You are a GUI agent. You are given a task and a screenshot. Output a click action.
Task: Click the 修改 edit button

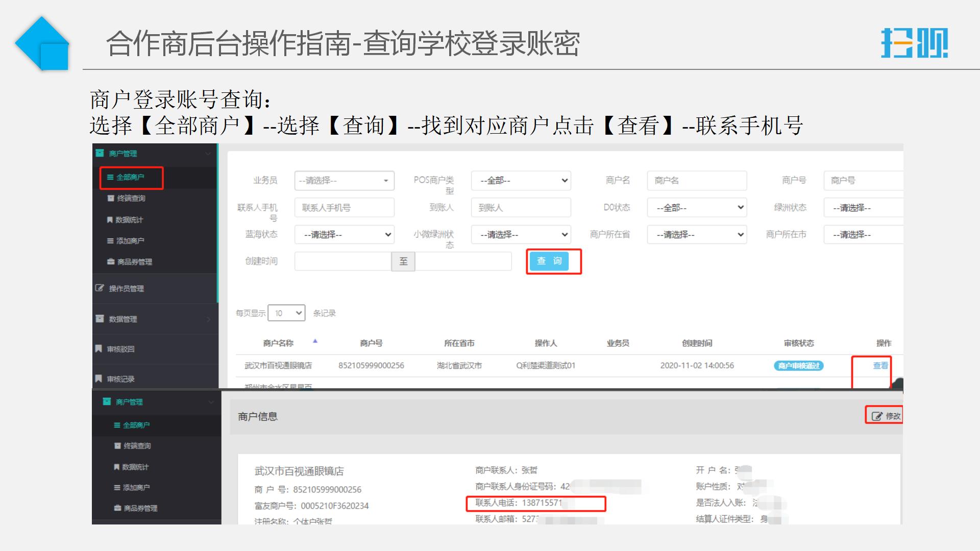[x=886, y=416]
